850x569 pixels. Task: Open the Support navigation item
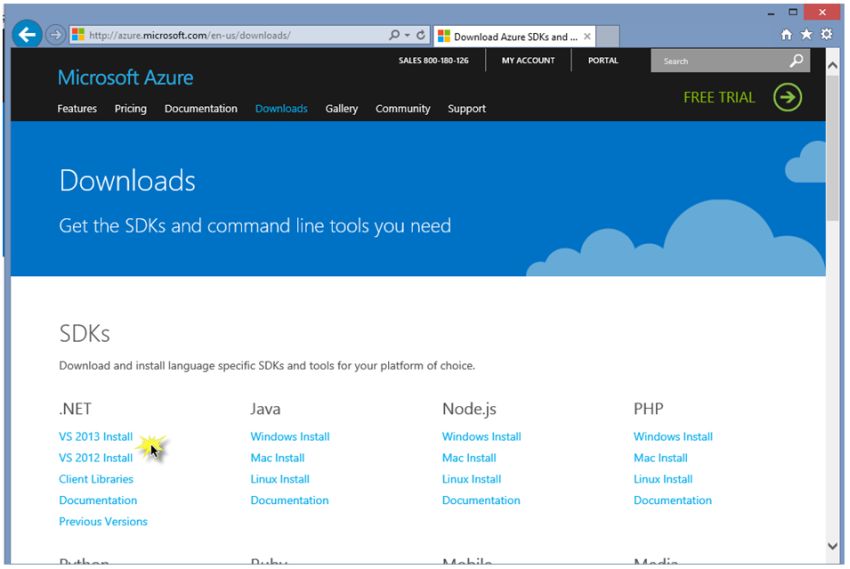point(466,108)
